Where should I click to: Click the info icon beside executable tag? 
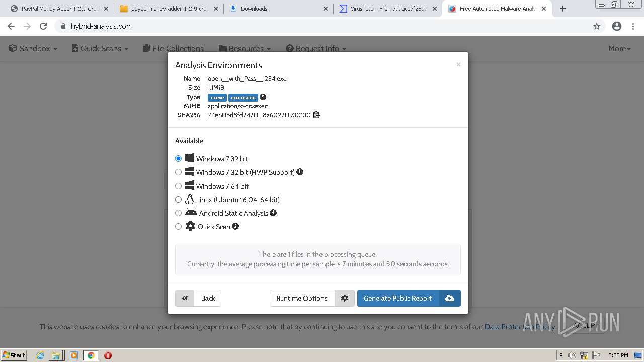(263, 97)
